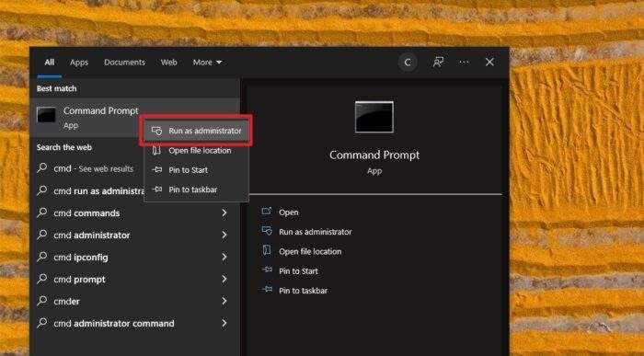This screenshot has height=356, width=644.
Task: Click the search icon beside cmd administrator command
Action: tap(42, 323)
